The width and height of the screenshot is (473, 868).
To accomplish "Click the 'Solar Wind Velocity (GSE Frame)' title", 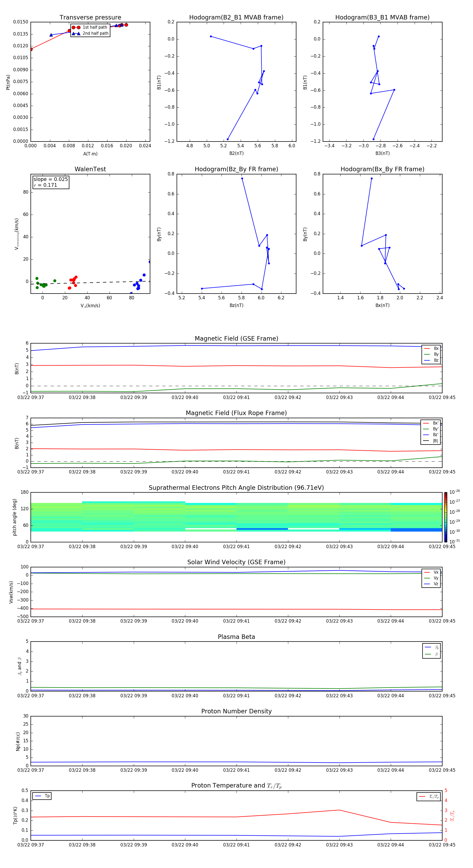I will [236, 562].
